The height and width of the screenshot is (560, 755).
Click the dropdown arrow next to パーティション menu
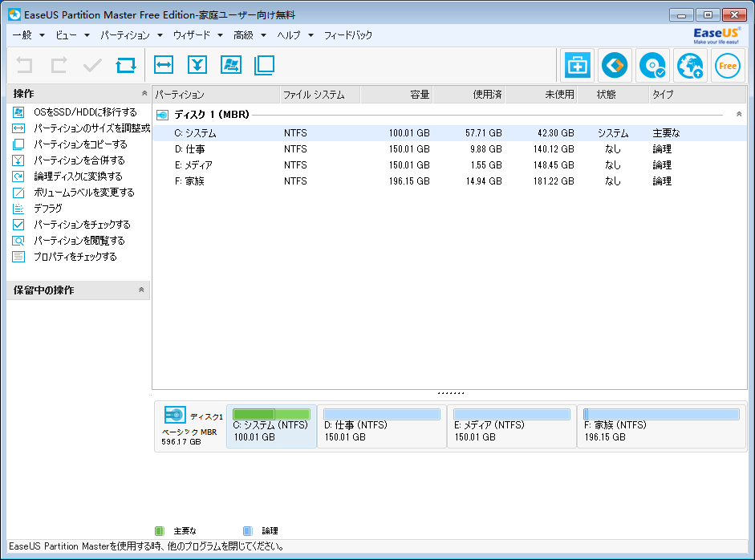[x=160, y=35]
